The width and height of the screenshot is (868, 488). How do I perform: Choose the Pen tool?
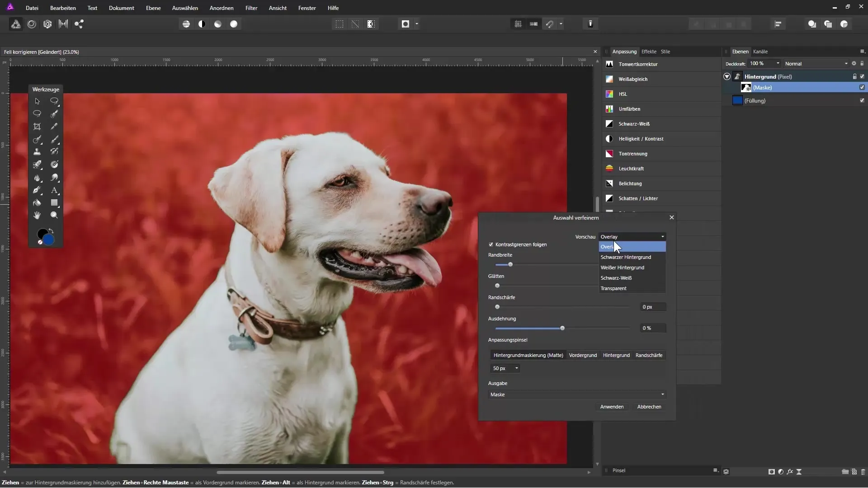click(x=37, y=190)
